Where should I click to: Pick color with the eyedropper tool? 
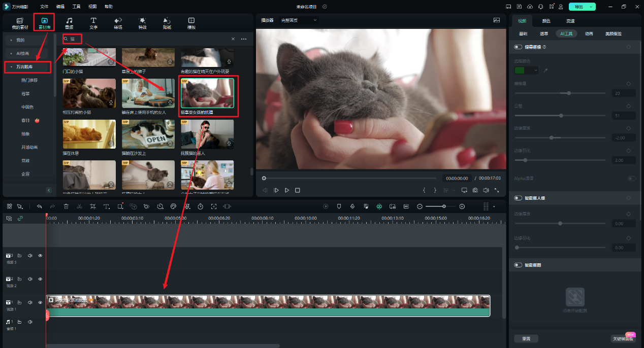click(x=546, y=71)
